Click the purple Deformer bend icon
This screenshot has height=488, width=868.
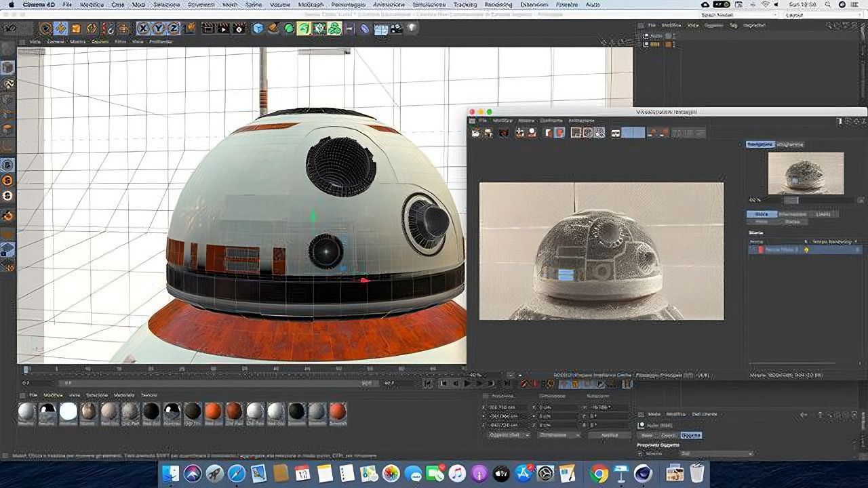tap(365, 28)
